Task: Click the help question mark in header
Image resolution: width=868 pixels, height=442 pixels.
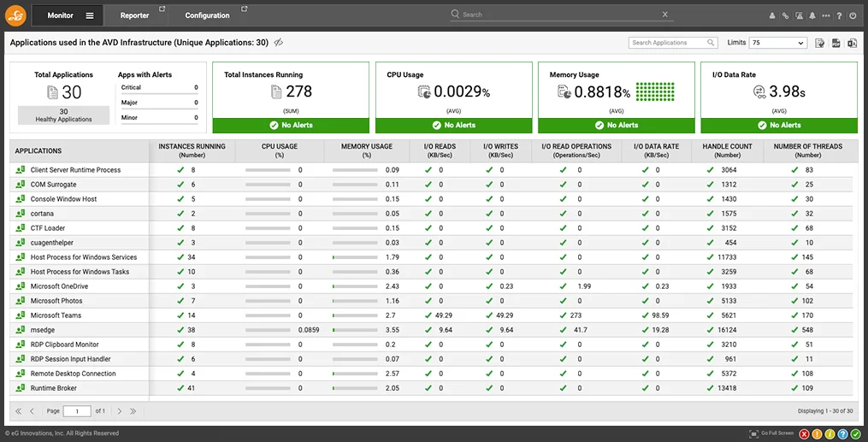Action: (x=839, y=16)
